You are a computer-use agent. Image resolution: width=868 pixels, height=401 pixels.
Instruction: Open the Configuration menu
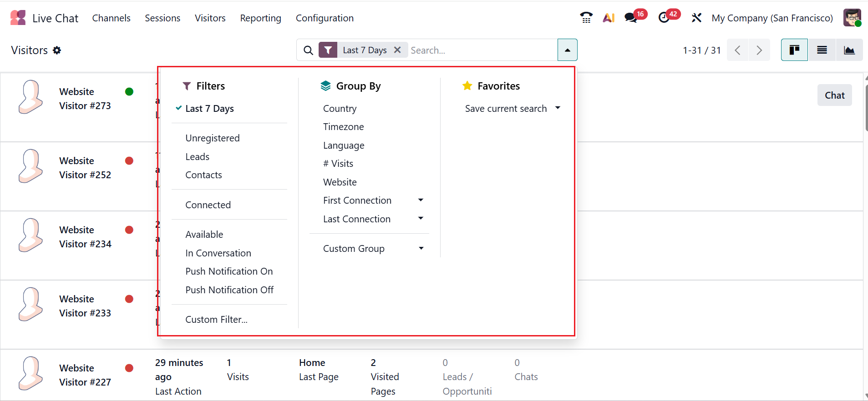click(x=325, y=18)
